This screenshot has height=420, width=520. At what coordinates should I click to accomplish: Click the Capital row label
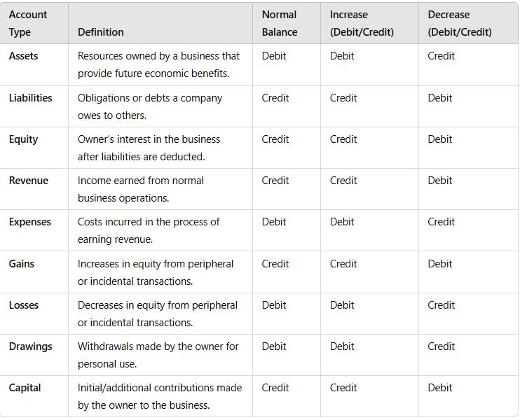25,388
